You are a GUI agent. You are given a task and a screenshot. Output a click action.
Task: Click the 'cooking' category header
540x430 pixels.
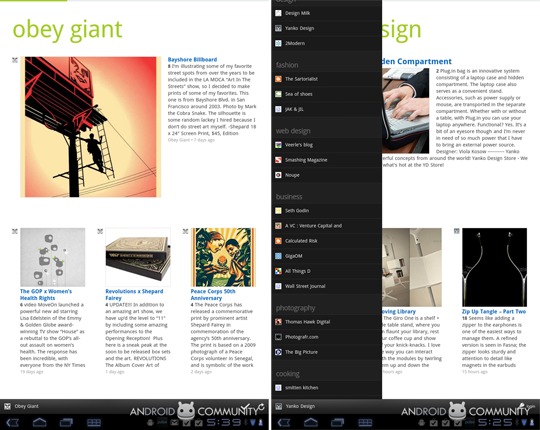pos(288,374)
